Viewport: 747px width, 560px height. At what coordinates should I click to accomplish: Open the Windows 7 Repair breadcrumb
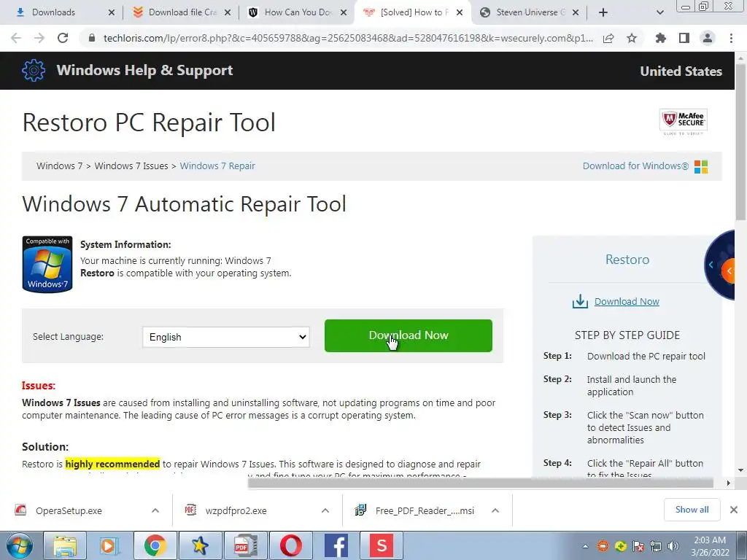217,166
